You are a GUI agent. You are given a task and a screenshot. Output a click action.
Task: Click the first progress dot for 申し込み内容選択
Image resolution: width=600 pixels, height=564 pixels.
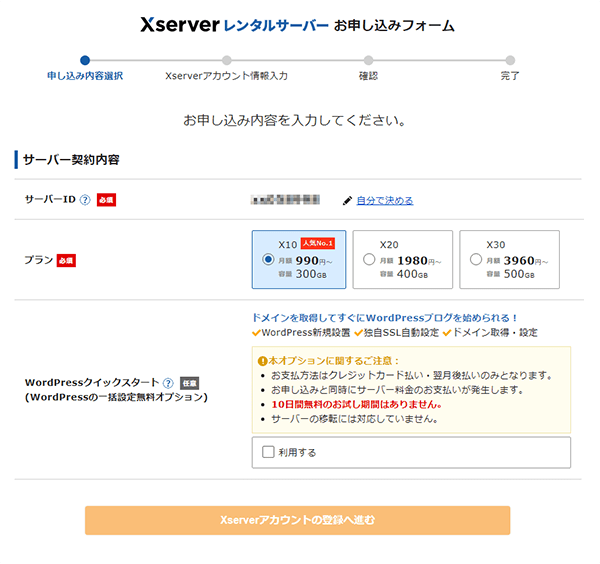[85, 60]
